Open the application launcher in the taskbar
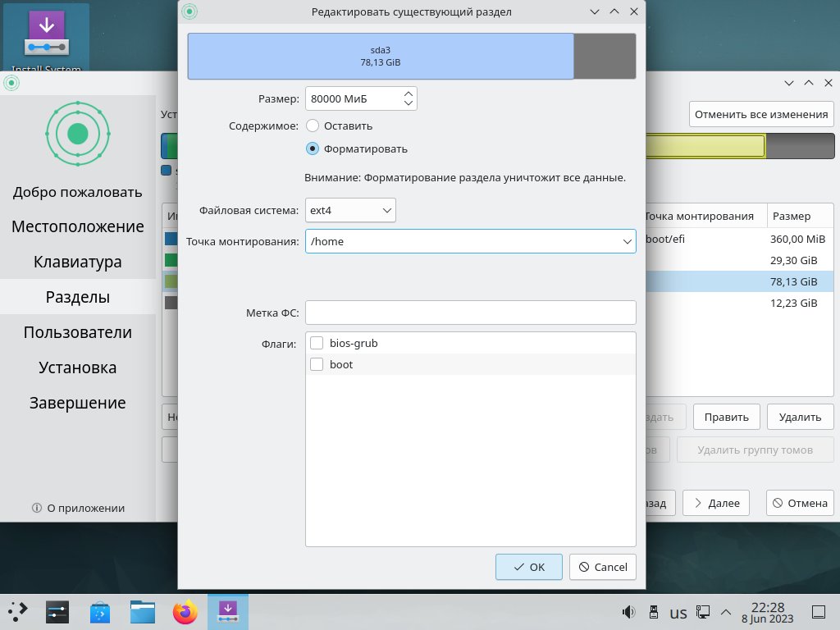The width and height of the screenshot is (840, 630). point(17,612)
